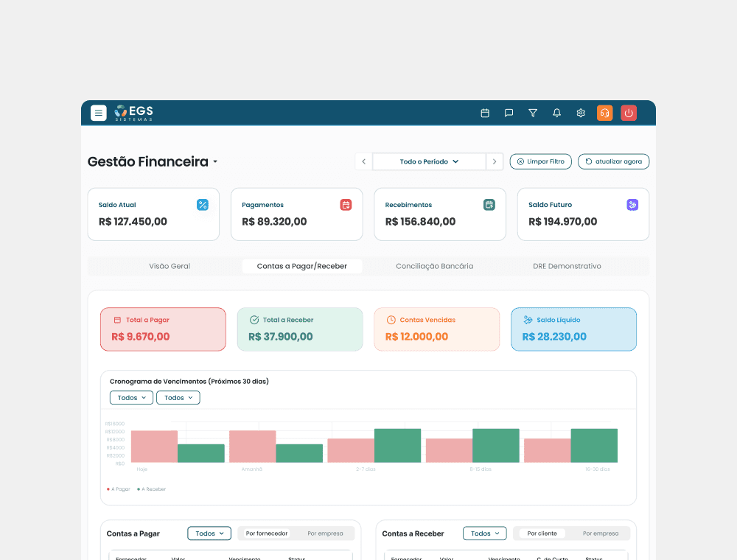Image resolution: width=737 pixels, height=560 pixels.
Task: Click the Total a Pagar red card
Action: coord(163,329)
